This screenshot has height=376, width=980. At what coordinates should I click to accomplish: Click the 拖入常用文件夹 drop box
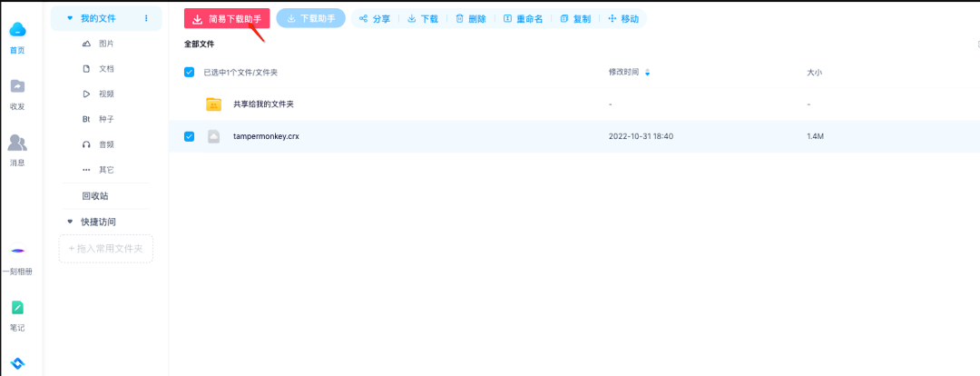point(105,248)
